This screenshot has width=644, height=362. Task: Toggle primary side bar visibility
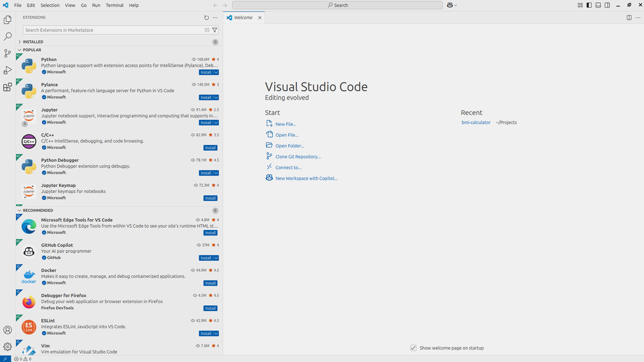point(589,5)
